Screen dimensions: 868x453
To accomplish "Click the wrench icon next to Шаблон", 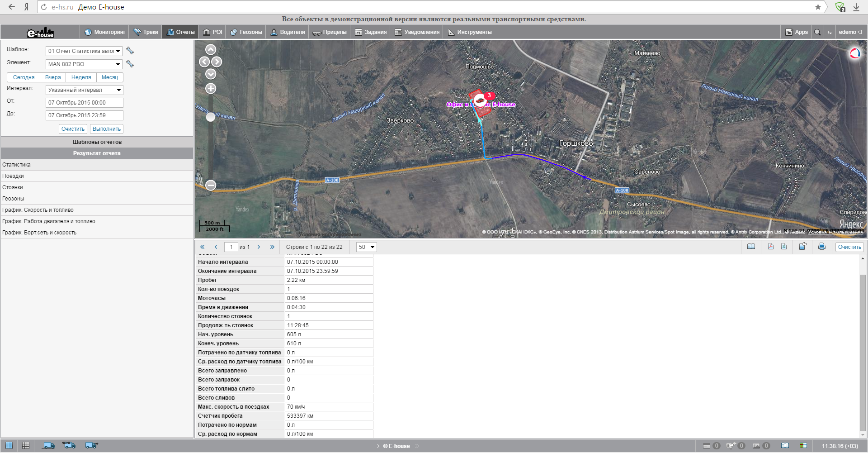I will (x=130, y=51).
